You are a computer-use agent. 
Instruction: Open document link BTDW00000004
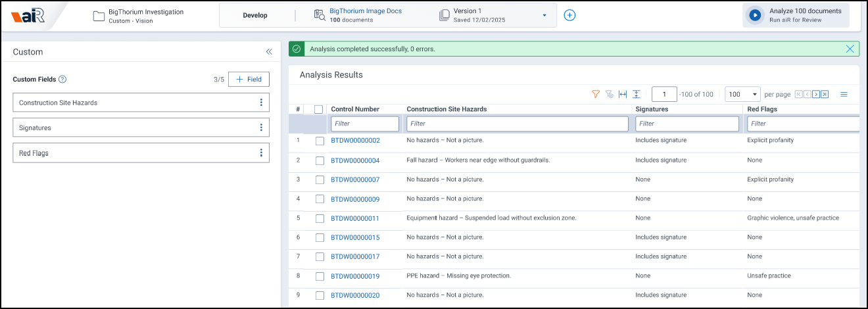point(355,160)
